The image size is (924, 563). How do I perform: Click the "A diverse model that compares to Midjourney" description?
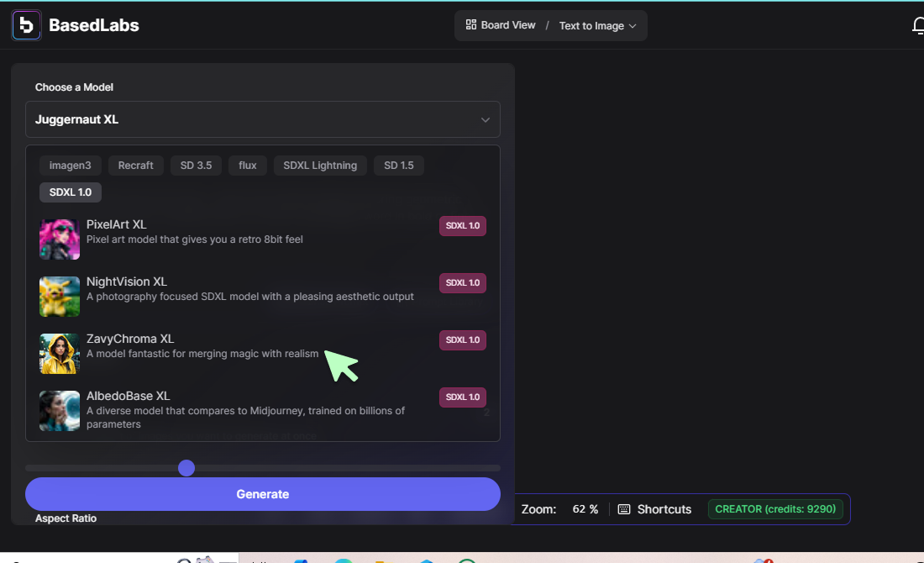(246, 418)
